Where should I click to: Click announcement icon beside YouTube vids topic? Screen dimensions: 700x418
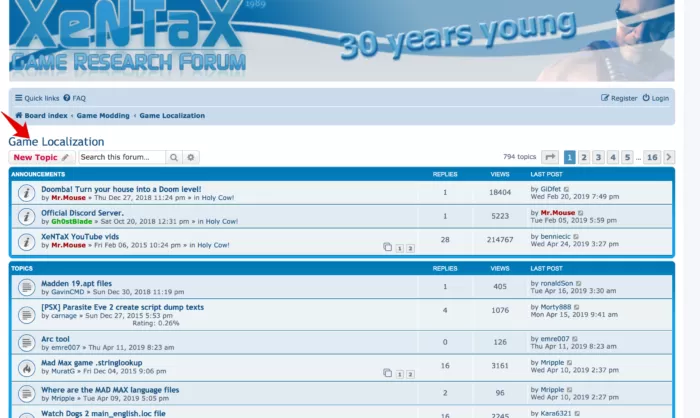[26, 242]
